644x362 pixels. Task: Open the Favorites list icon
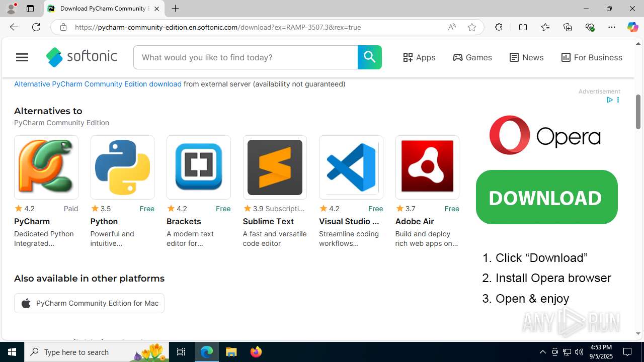(545, 27)
